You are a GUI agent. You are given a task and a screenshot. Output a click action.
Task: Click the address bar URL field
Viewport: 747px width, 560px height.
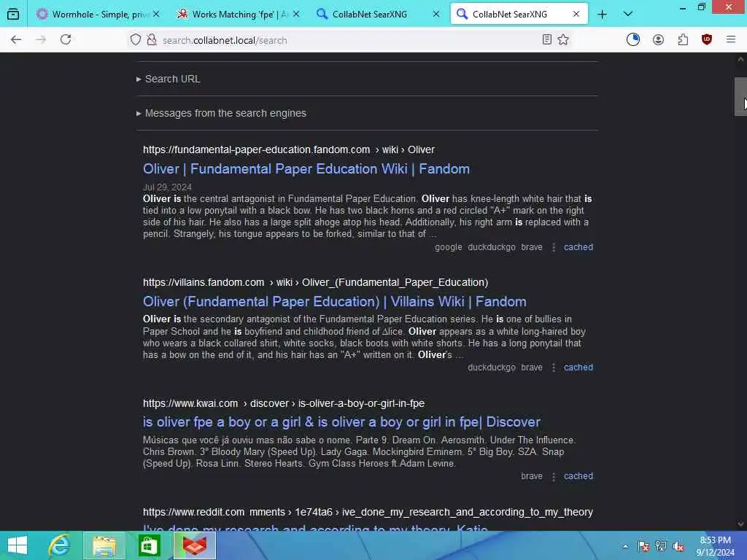click(x=348, y=41)
